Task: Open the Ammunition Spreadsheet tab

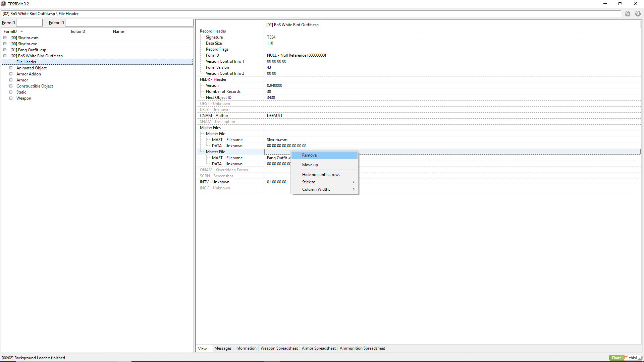Action: point(362,348)
